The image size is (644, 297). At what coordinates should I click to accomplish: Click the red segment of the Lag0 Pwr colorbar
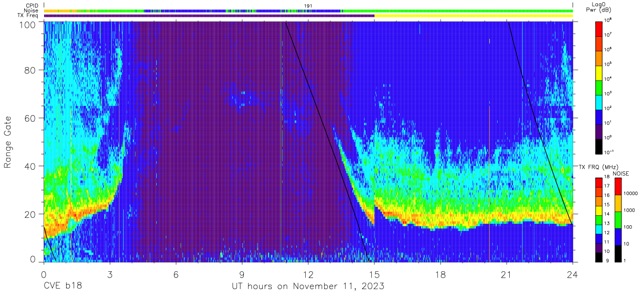click(599, 29)
